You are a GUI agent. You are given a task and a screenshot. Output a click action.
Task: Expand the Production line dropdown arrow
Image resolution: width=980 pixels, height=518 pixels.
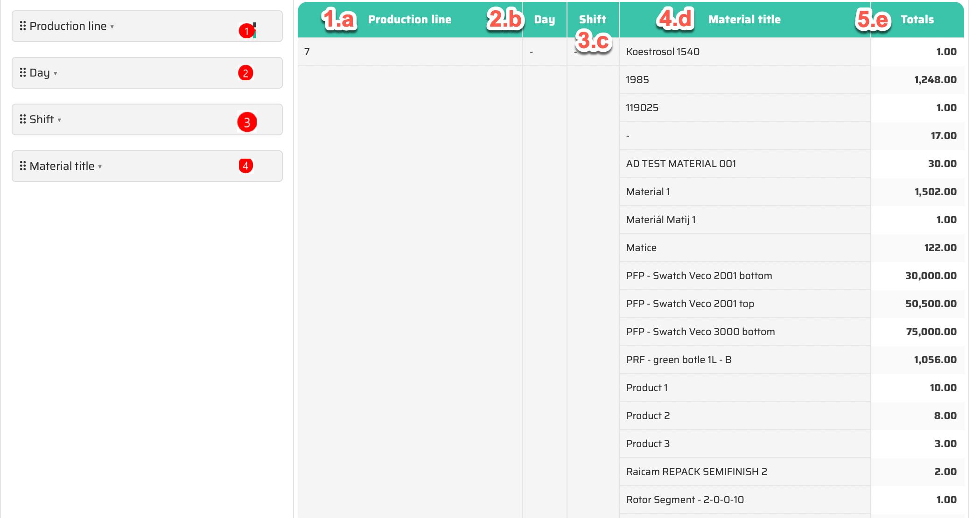coord(112,27)
